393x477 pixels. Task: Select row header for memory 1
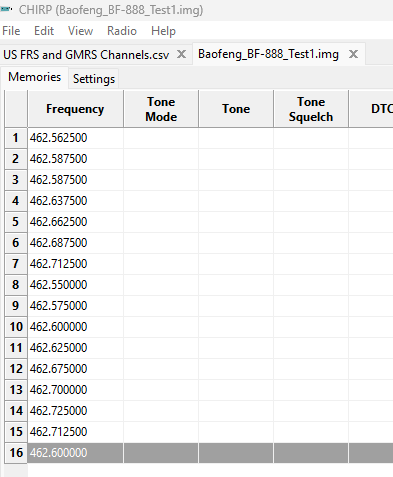coord(16,138)
